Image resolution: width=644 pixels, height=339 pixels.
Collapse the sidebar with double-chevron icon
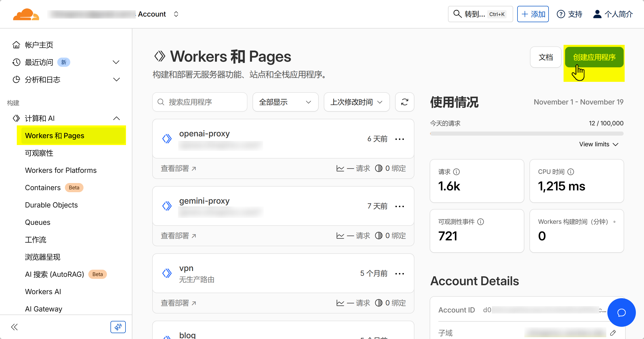15,327
